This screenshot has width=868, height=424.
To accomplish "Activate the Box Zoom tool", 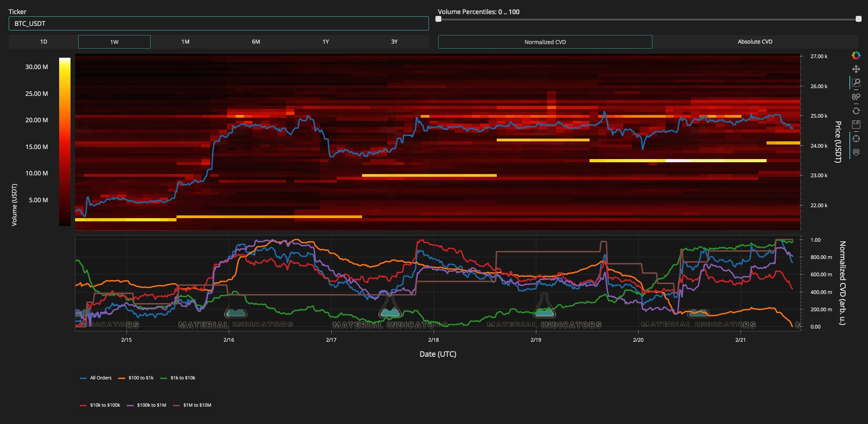I will click(x=856, y=83).
